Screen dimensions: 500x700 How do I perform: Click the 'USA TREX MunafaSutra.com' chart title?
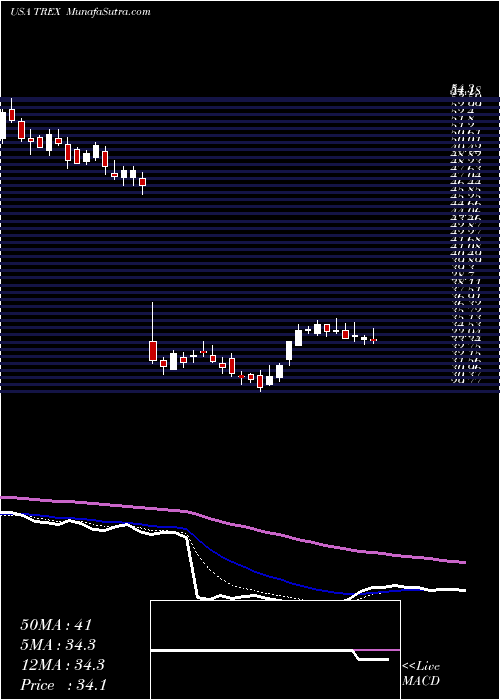(x=80, y=12)
